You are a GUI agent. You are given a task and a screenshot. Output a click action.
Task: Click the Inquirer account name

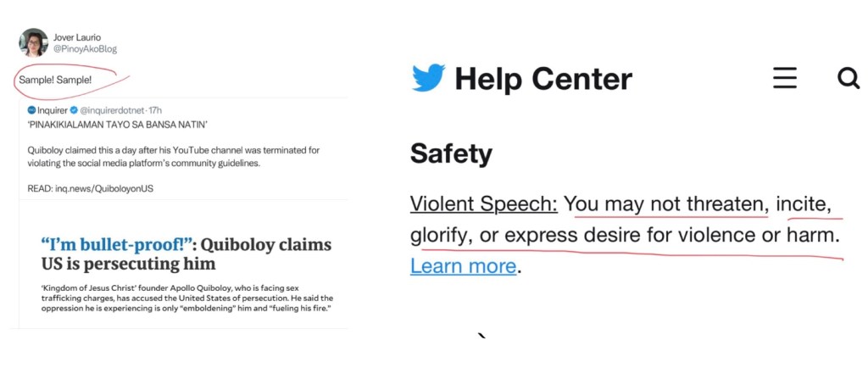(x=52, y=110)
